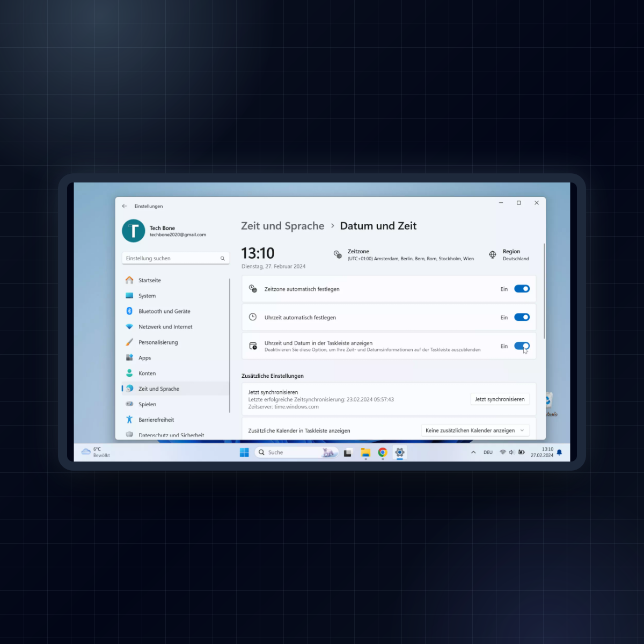Open Apps settings category
644x644 pixels.
[175, 358]
